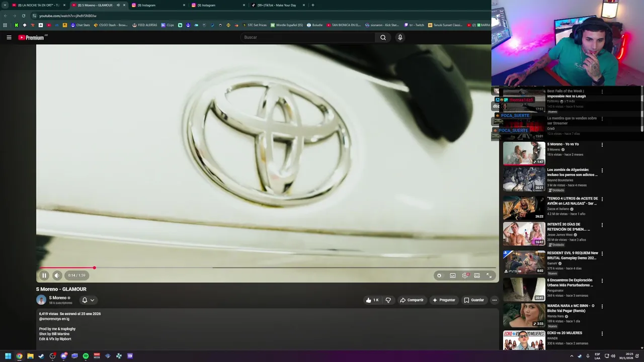Open the 'trr - Twitch' bookmark
The width and height of the screenshot is (644, 362).
pos(414,25)
